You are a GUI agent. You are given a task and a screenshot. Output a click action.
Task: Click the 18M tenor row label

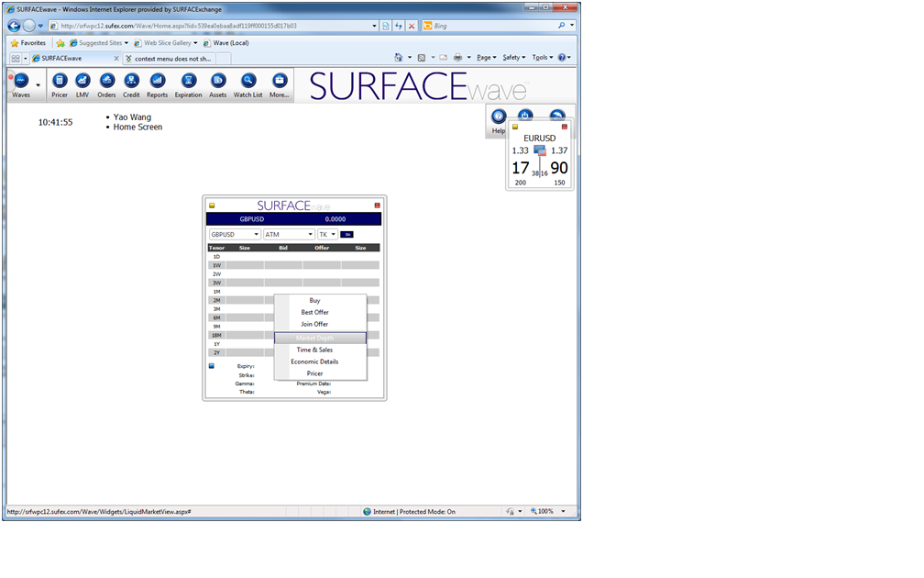pos(217,336)
